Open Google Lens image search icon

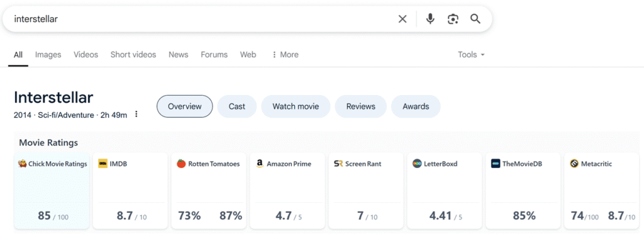click(453, 19)
